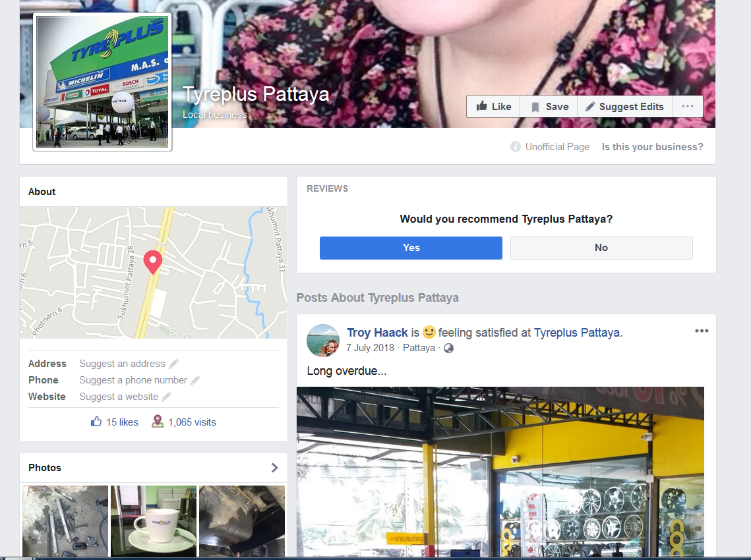Open Suggest Edits for this page
Image resolution: width=751 pixels, height=560 pixels.
(x=625, y=106)
